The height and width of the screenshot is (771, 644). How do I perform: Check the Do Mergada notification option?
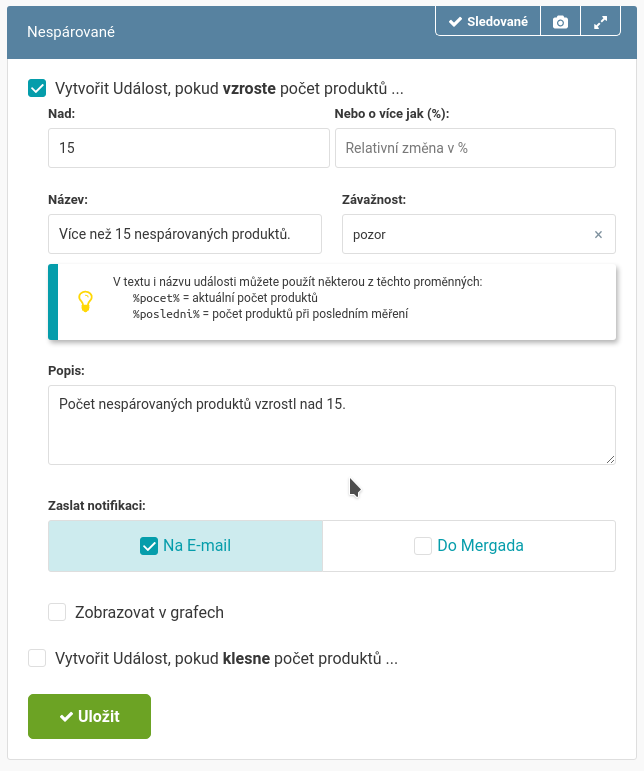[423, 546]
